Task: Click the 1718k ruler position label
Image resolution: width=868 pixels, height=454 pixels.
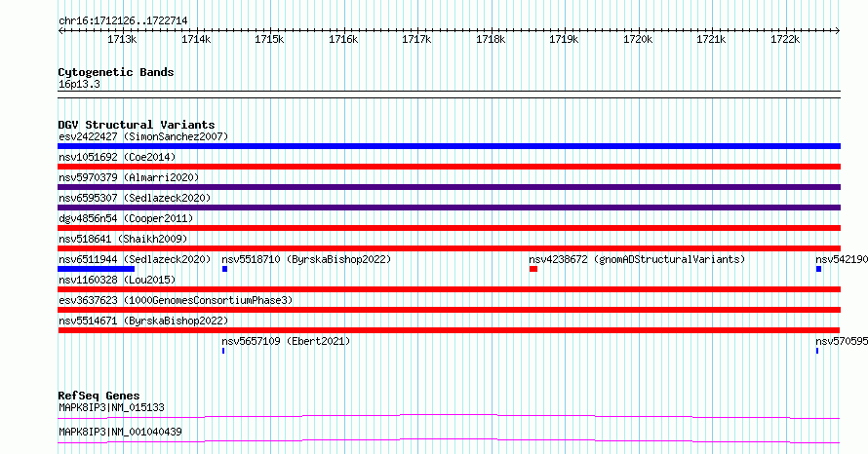Action: pyautogui.click(x=491, y=39)
